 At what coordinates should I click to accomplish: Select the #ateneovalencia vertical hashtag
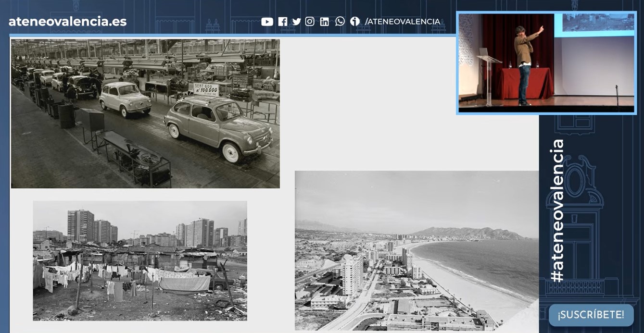(x=557, y=210)
